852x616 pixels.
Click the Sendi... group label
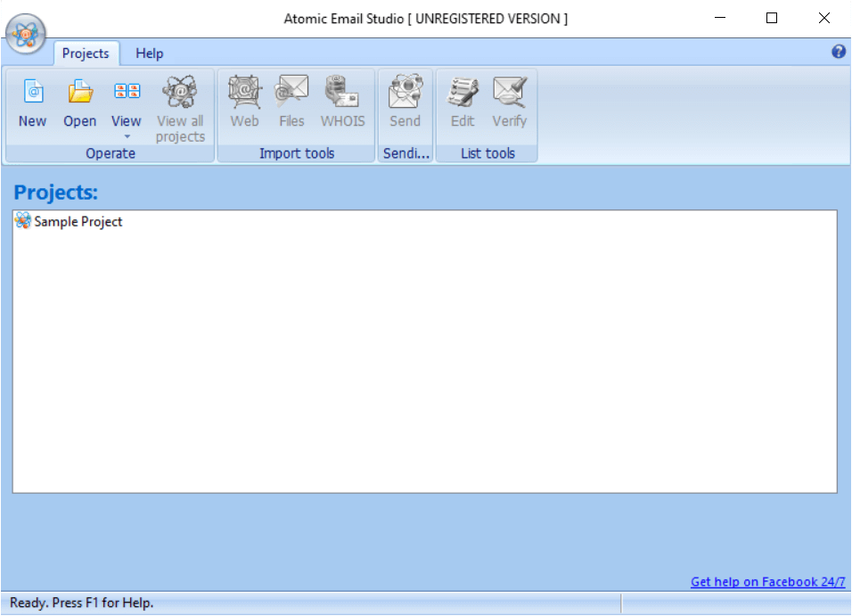point(406,153)
